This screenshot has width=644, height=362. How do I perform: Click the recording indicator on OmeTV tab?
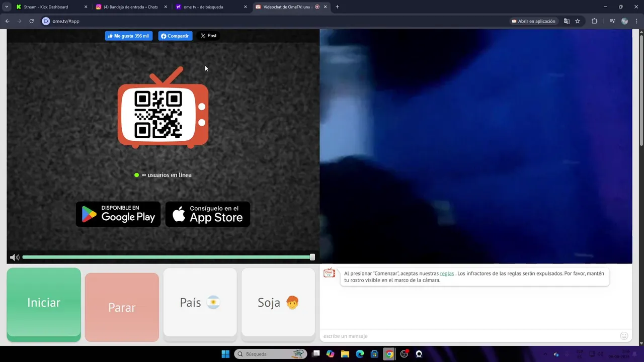click(317, 7)
